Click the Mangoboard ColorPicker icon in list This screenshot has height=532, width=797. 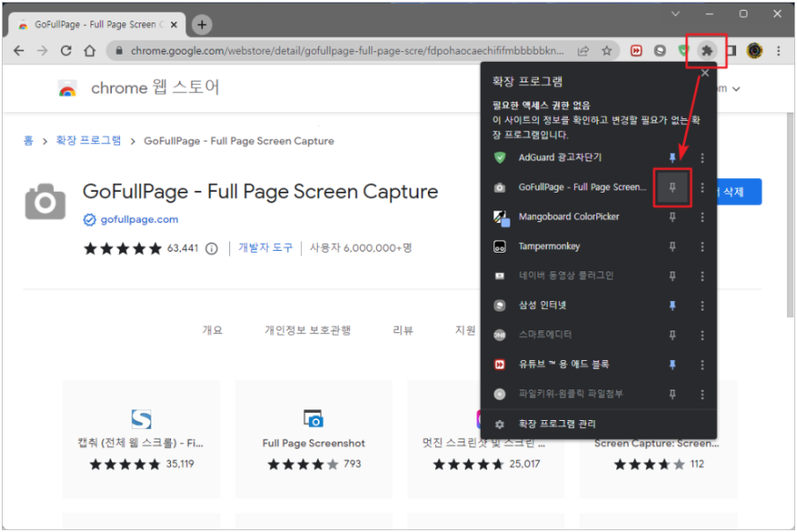click(x=501, y=218)
